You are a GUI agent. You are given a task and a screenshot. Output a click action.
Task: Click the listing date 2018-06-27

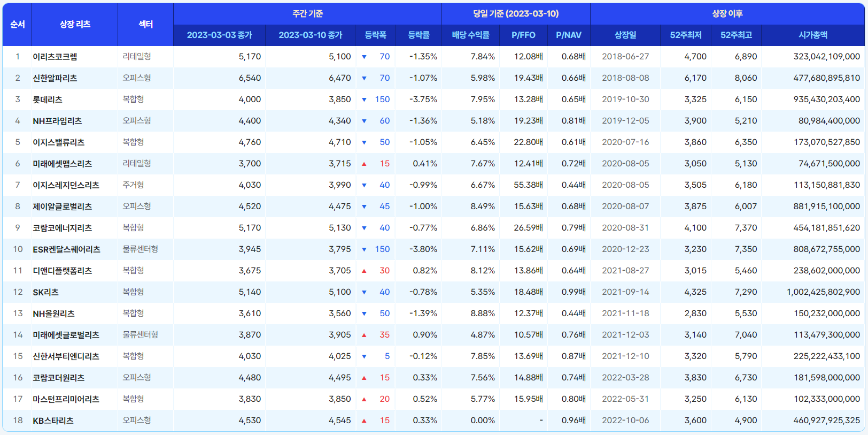625,57
